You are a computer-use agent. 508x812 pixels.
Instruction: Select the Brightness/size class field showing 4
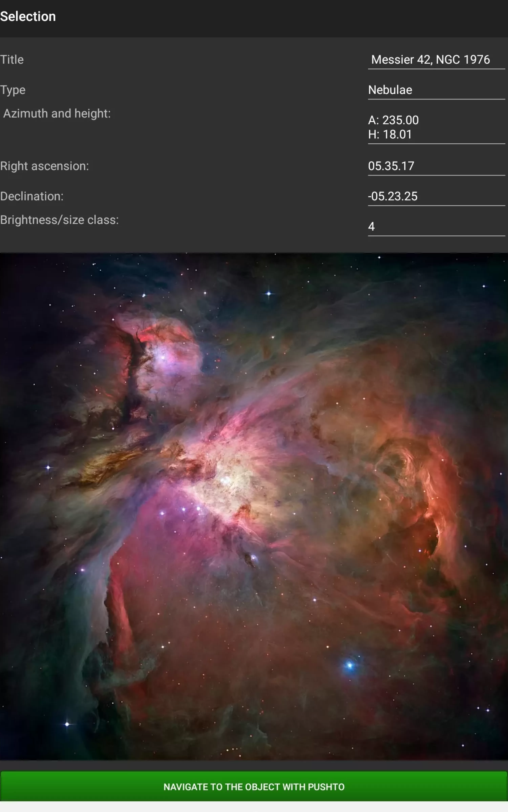pyautogui.click(x=436, y=227)
